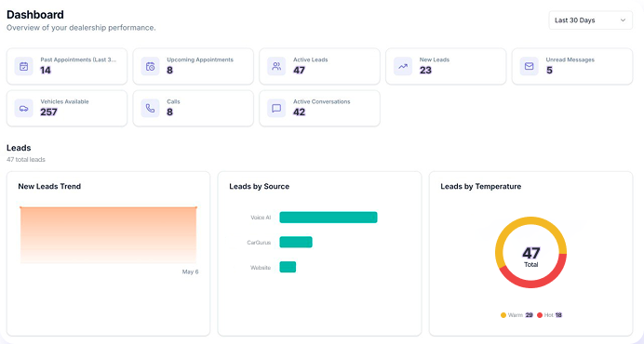Click the orange New Leads Trend area chart
This screenshot has height=344, width=644.
point(109,235)
